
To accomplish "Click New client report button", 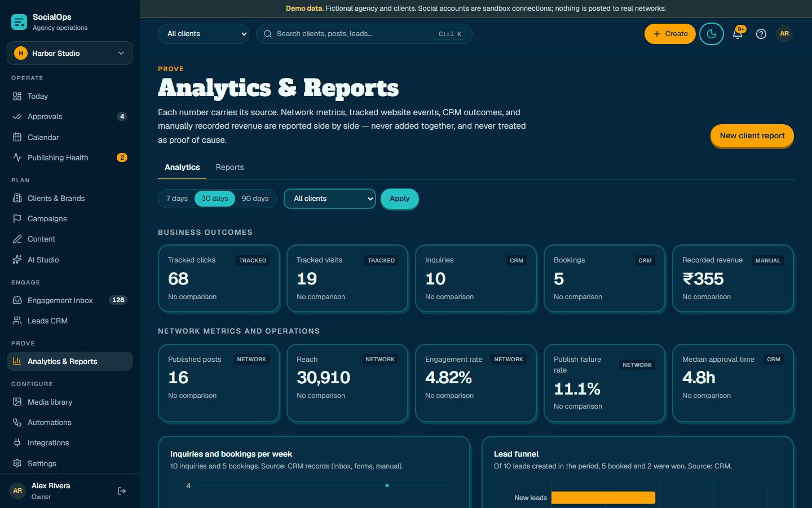I will (752, 135).
